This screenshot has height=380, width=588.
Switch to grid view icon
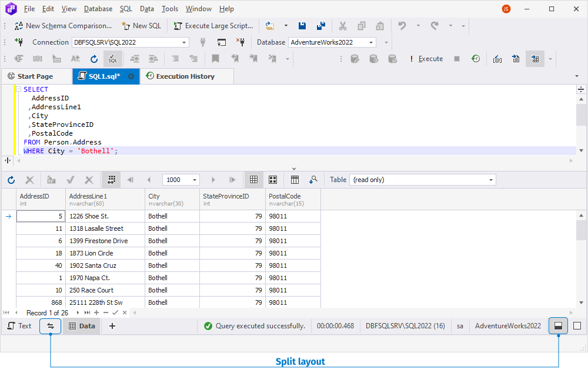253,180
